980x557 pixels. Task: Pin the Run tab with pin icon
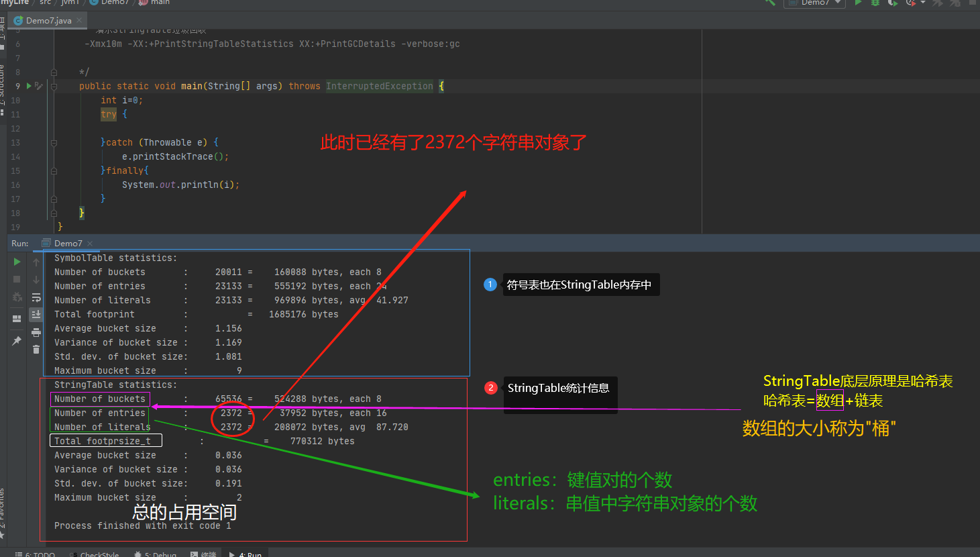click(17, 341)
